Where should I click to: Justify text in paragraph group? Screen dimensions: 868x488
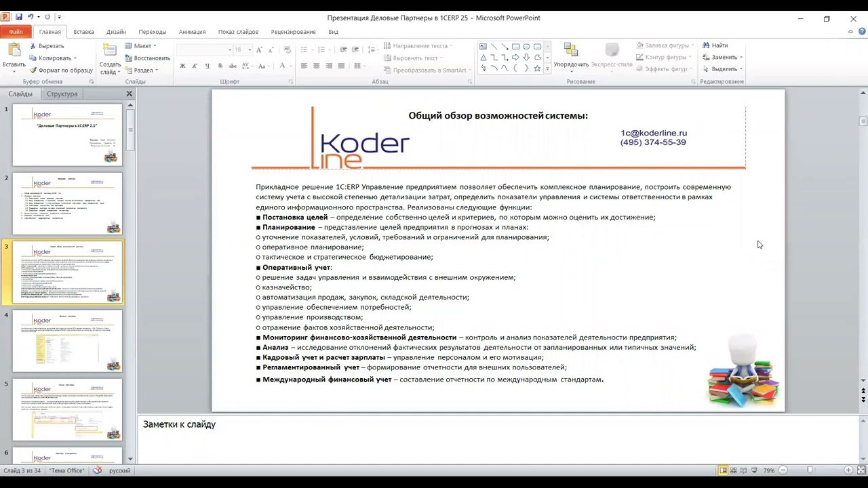point(341,66)
